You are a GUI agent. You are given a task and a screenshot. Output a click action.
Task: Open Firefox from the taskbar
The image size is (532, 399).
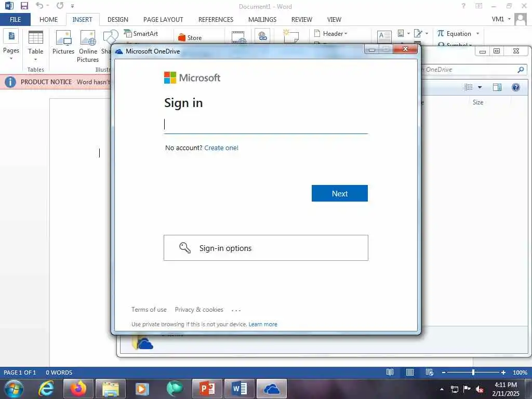78,389
